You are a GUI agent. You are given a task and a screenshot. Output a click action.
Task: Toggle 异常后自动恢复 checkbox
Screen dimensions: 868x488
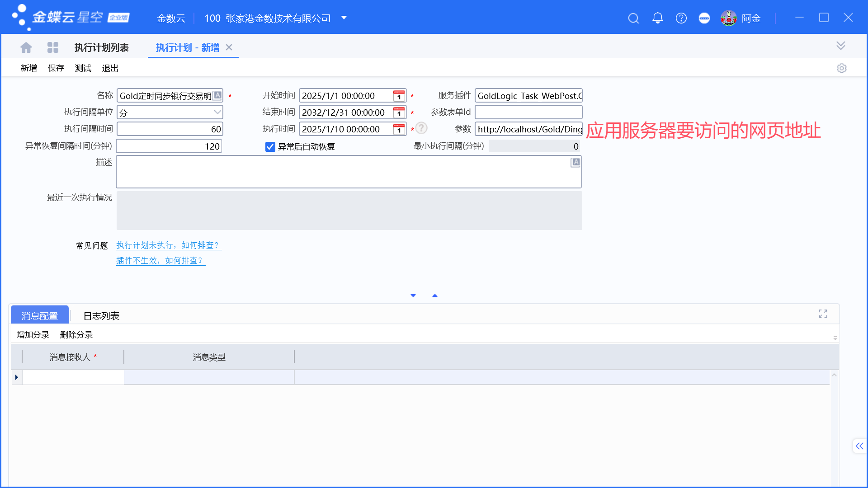(x=270, y=147)
